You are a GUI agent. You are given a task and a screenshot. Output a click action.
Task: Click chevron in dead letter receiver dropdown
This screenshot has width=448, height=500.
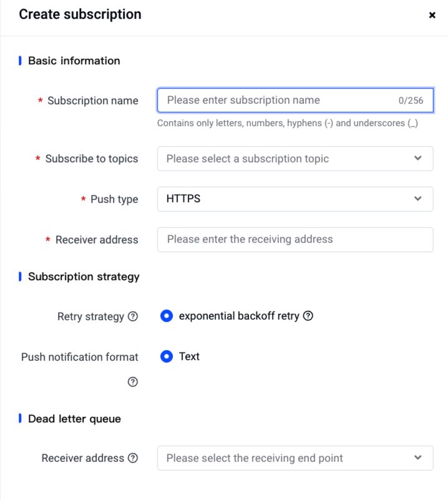pyautogui.click(x=418, y=458)
